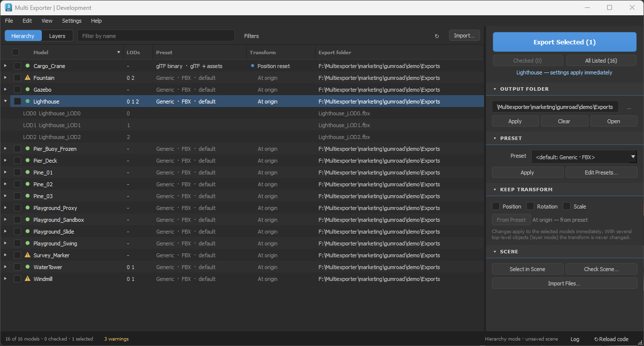Click the Model column sort arrow
Screen dimensions: 644x346
119,52
